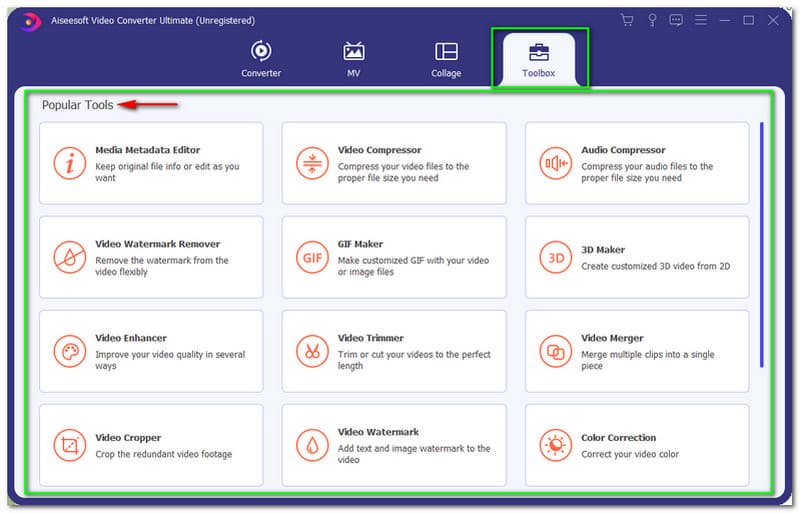Open the Media Metadata Editor tool

(151, 163)
